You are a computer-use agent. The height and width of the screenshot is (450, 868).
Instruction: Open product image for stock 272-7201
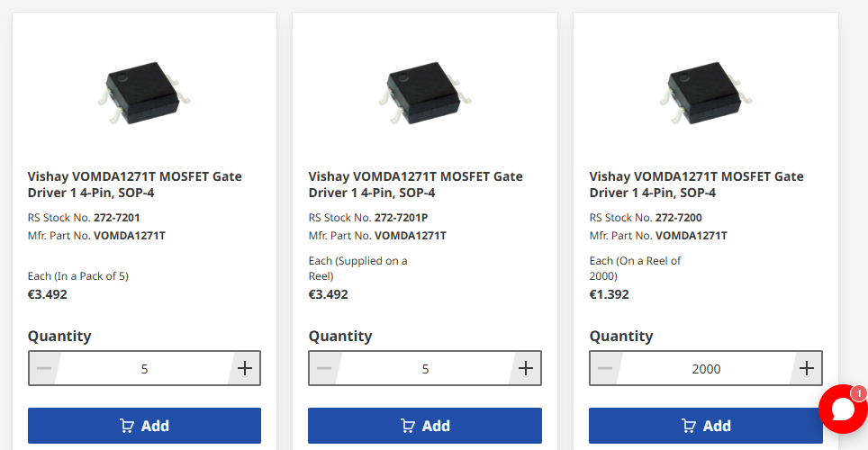click(144, 88)
